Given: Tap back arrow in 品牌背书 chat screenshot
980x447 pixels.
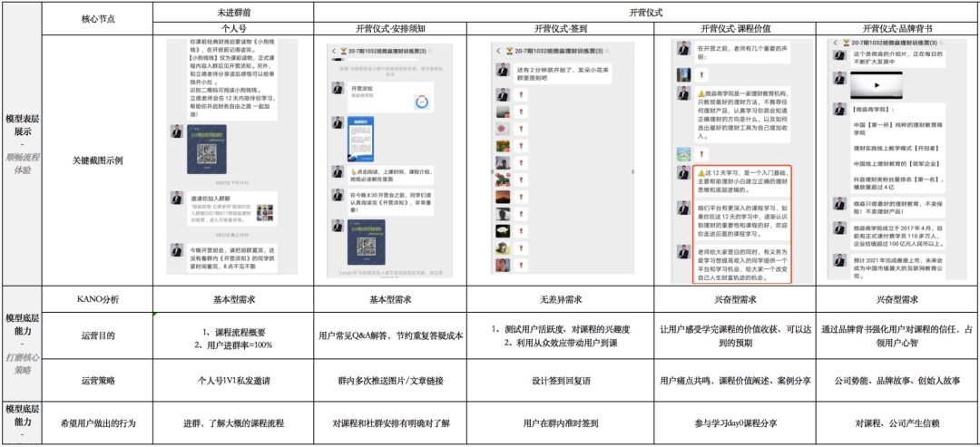Looking at the screenshot, I should click(x=835, y=43).
